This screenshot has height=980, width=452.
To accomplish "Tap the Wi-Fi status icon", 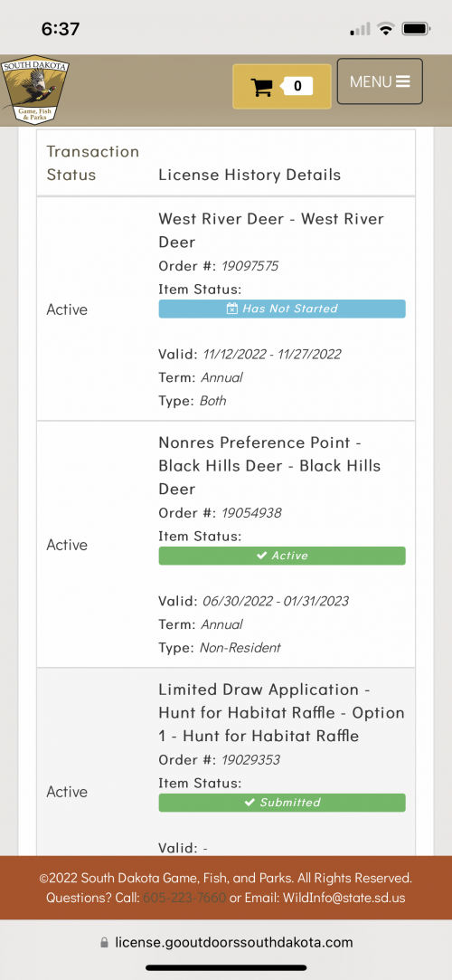I will pos(386,29).
